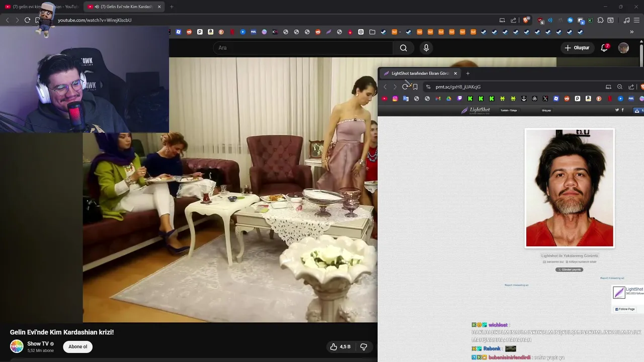The width and height of the screenshot is (644, 362).
Task: Open Twitch bookmark in LightShot window
Action: point(459,99)
